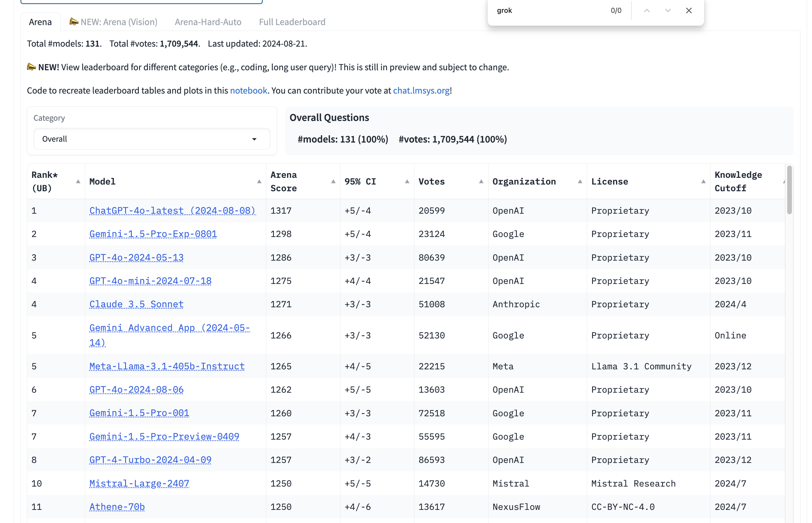The width and height of the screenshot is (812, 523).
Task: Open Gemini-1.5-Pro-Preview-0409 model link
Action: coord(164,436)
